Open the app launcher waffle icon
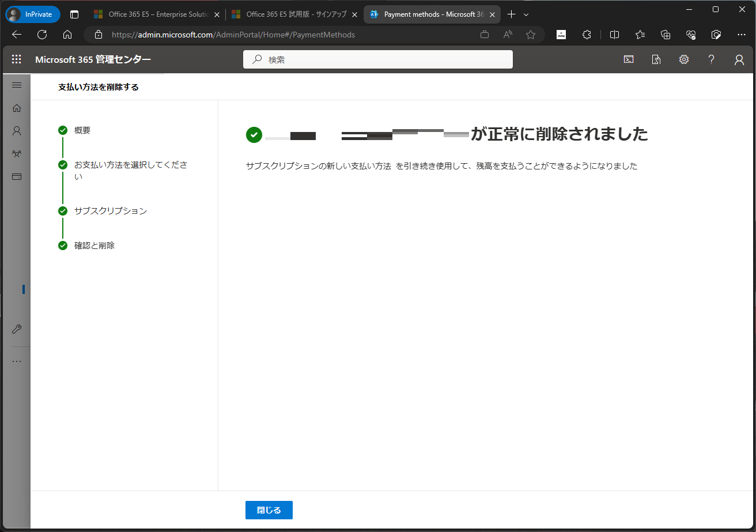The image size is (756, 532). click(17, 59)
